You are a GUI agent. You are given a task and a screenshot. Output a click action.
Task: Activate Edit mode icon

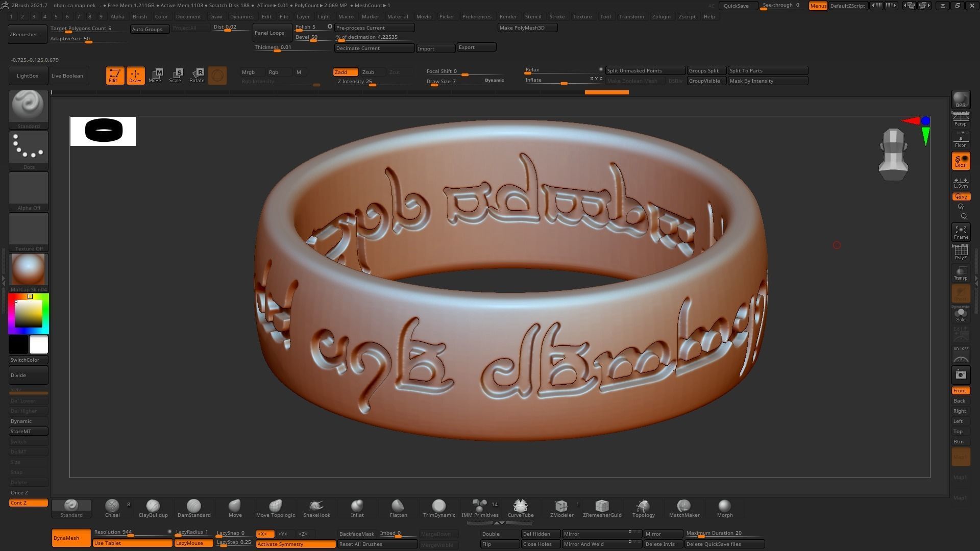point(115,76)
